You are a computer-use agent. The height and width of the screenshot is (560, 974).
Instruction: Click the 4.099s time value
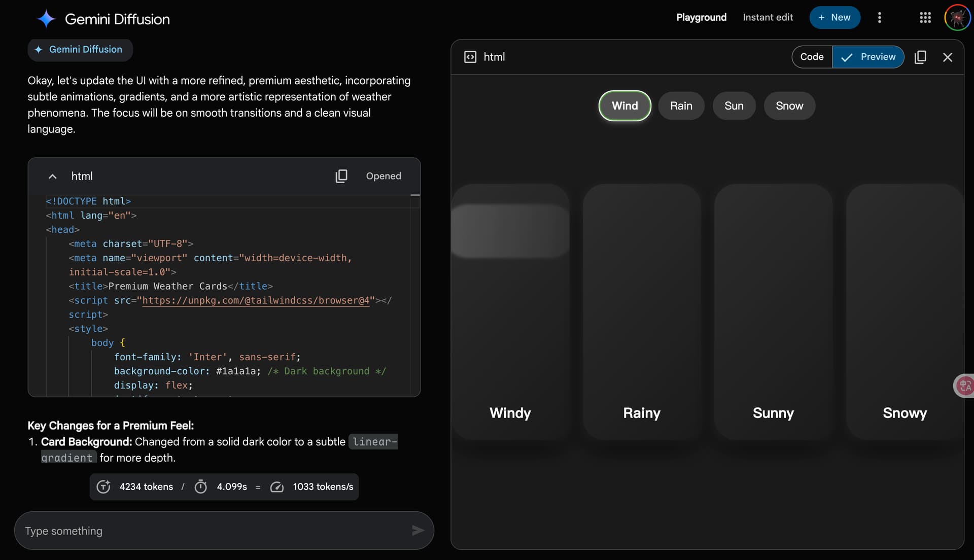click(232, 487)
